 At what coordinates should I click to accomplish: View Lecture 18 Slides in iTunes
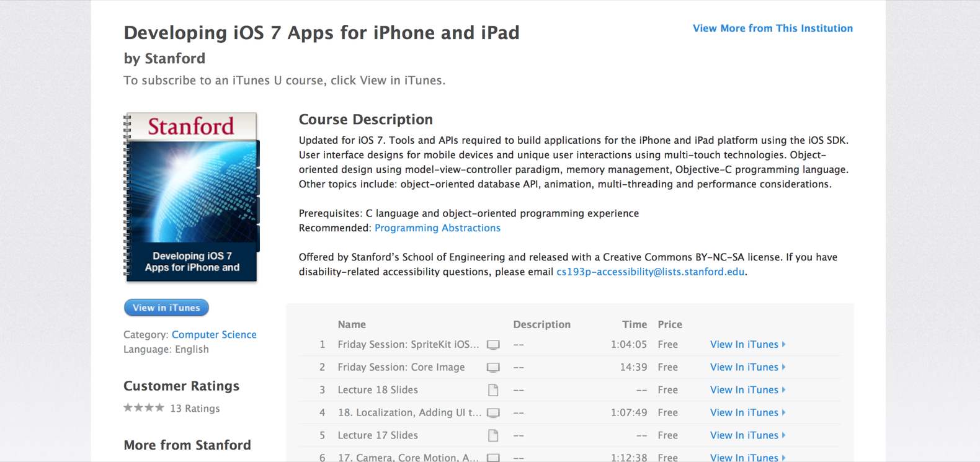pos(744,389)
